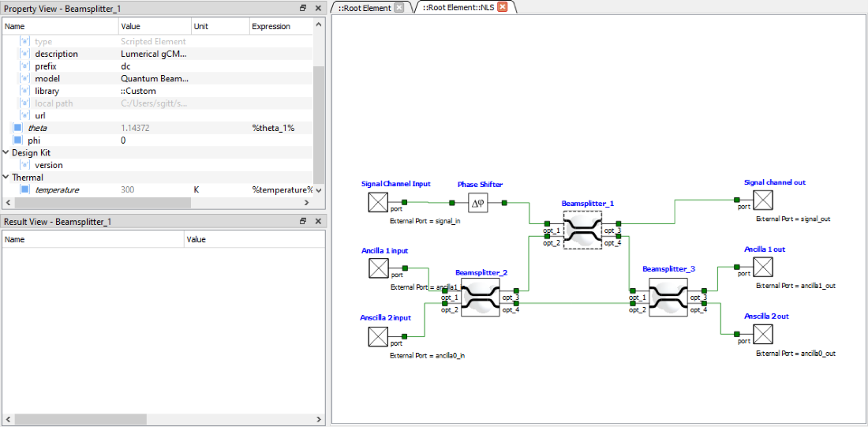The image size is (868, 427).
Task: Select the Anscilla 2 input port icon
Action: pyautogui.click(x=378, y=336)
